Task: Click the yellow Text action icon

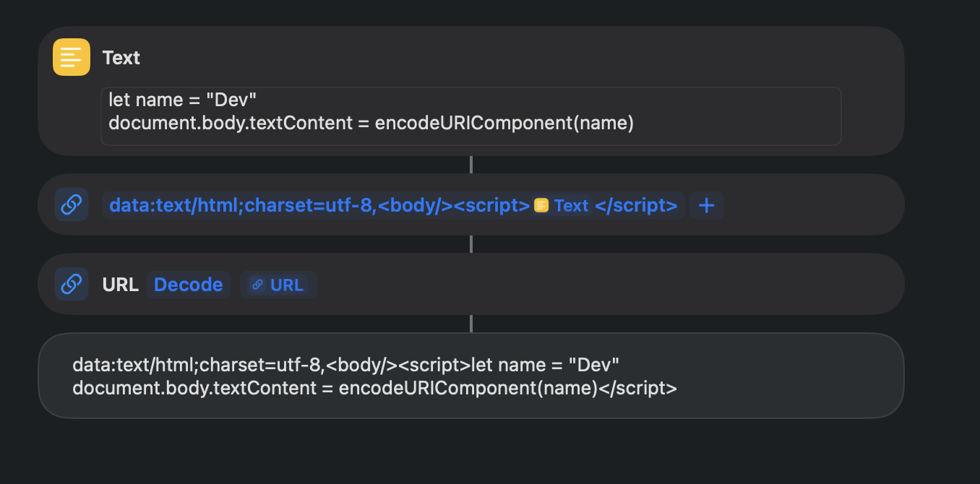Action: pyautogui.click(x=72, y=57)
